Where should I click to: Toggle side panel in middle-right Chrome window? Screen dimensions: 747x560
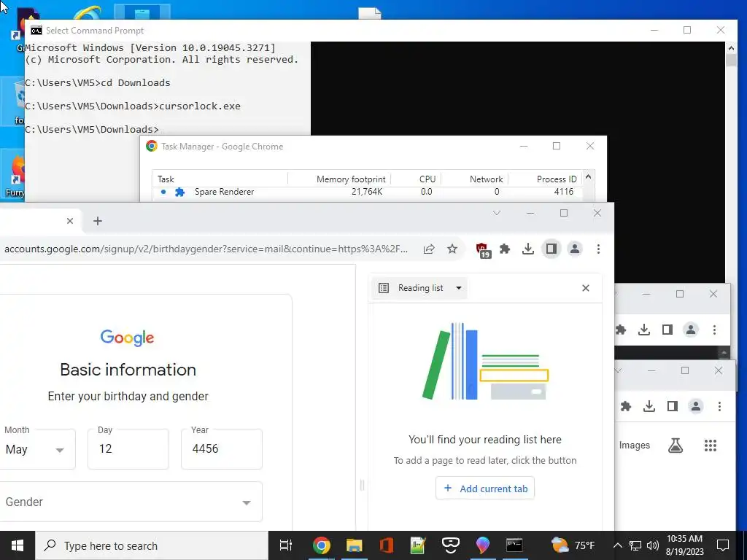[x=667, y=330]
